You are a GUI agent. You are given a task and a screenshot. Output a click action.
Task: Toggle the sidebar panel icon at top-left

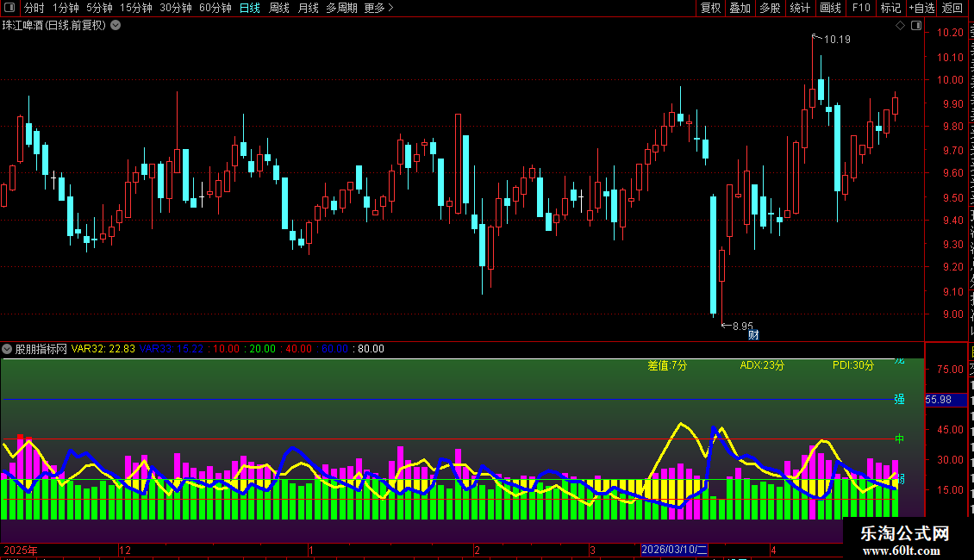coord(9,8)
